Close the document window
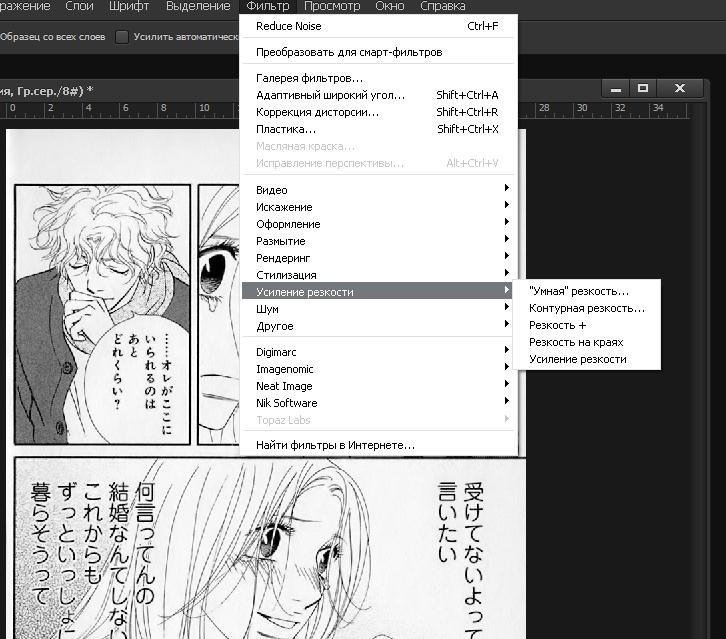The width and height of the screenshot is (726, 639). click(680, 88)
